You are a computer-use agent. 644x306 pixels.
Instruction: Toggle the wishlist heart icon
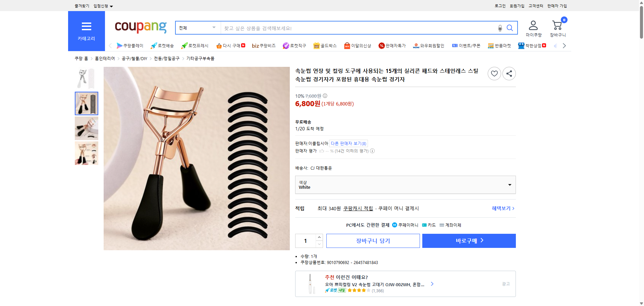point(494,73)
